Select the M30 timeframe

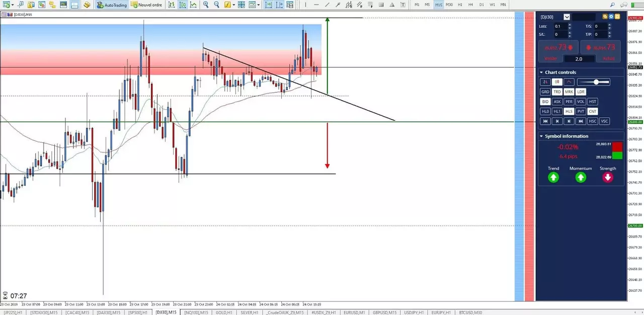pyautogui.click(x=449, y=5)
